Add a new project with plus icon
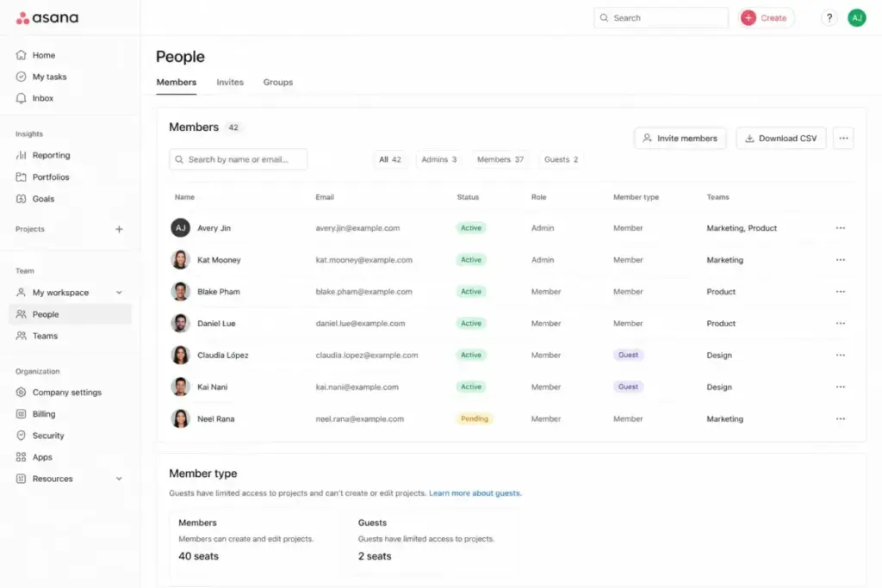 point(119,229)
